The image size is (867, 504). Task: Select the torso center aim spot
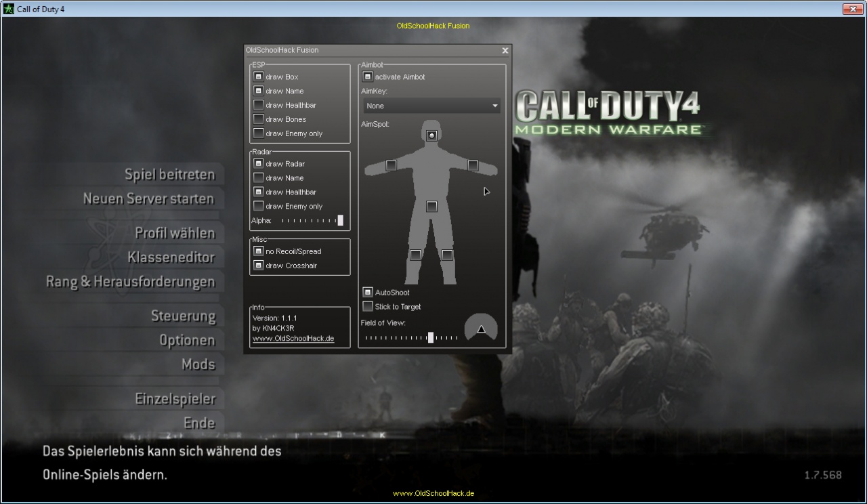click(x=431, y=206)
